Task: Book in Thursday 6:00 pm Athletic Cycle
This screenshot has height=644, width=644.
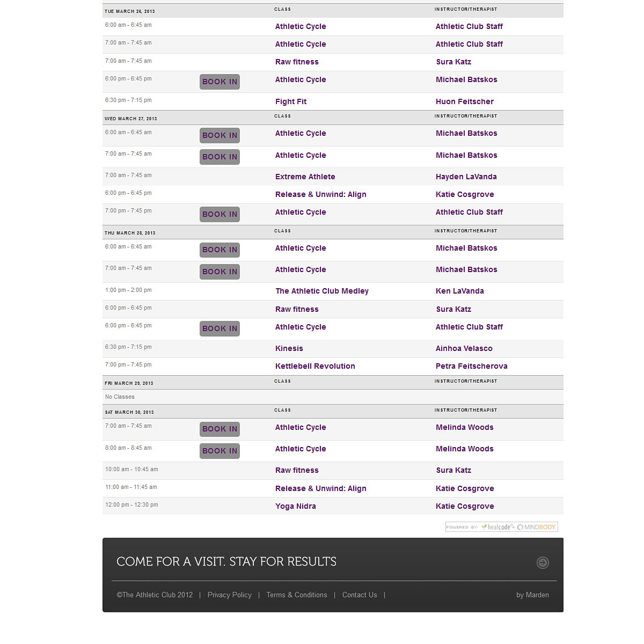Action: (x=219, y=328)
